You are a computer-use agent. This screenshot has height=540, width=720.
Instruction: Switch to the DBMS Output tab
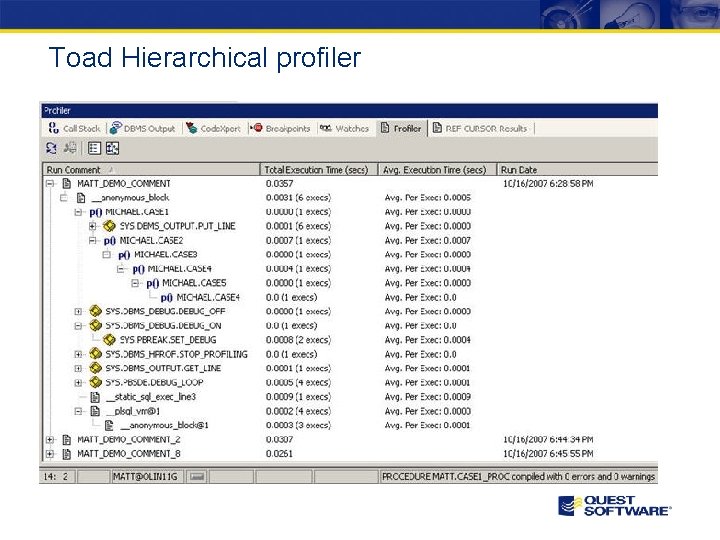click(143, 129)
